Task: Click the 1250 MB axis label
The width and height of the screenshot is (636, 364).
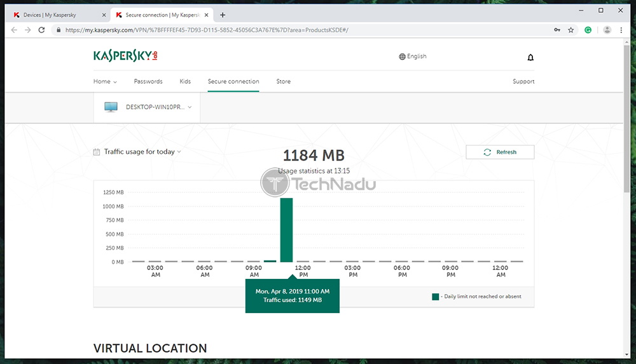Action: [113, 192]
